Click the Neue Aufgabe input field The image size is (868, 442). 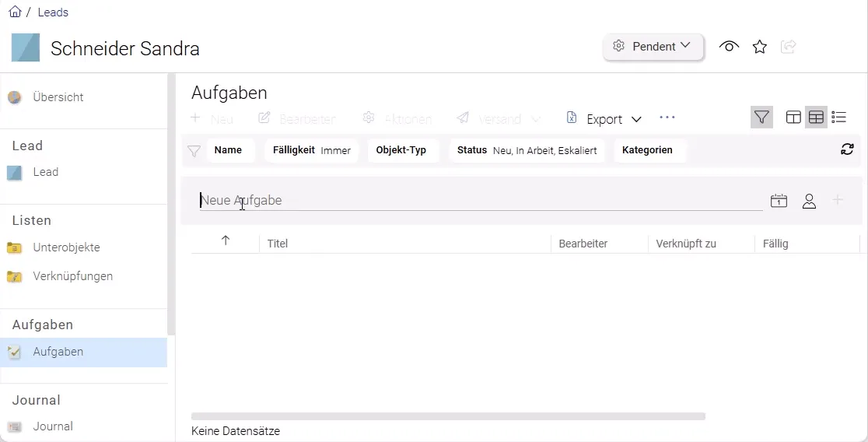pyautogui.click(x=478, y=201)
